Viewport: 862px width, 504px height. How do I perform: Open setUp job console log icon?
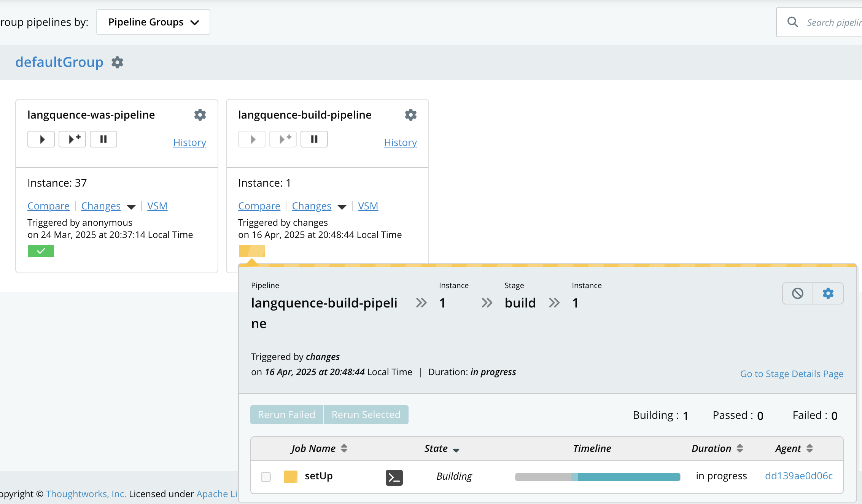[x=394, y=477]
